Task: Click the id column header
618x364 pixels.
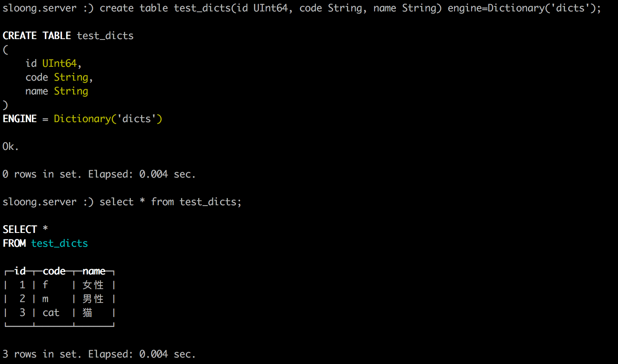Action: [x=20, y=271]
